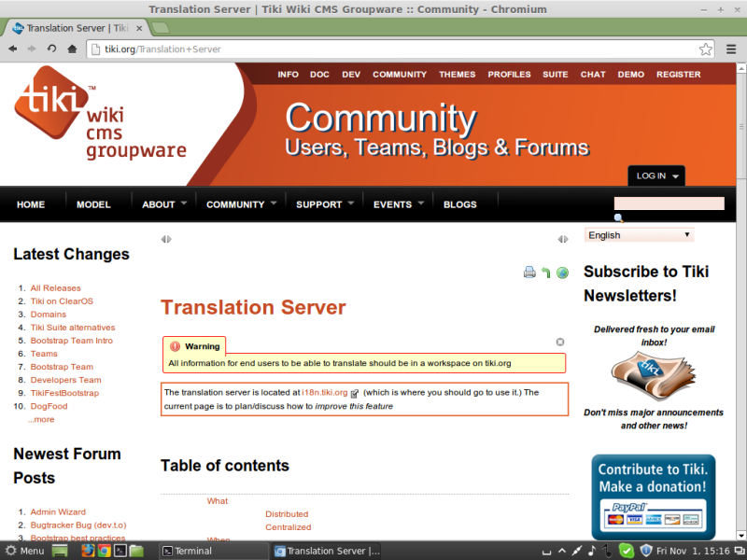747x560 pixels.
Task: Click DEV in the top navigation
Action: [351, 75]
